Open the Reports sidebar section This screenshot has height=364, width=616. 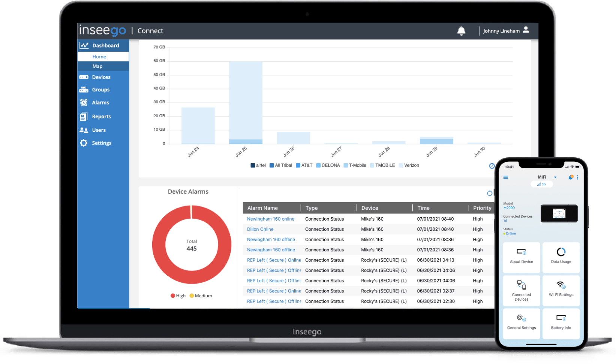[101, 116]
